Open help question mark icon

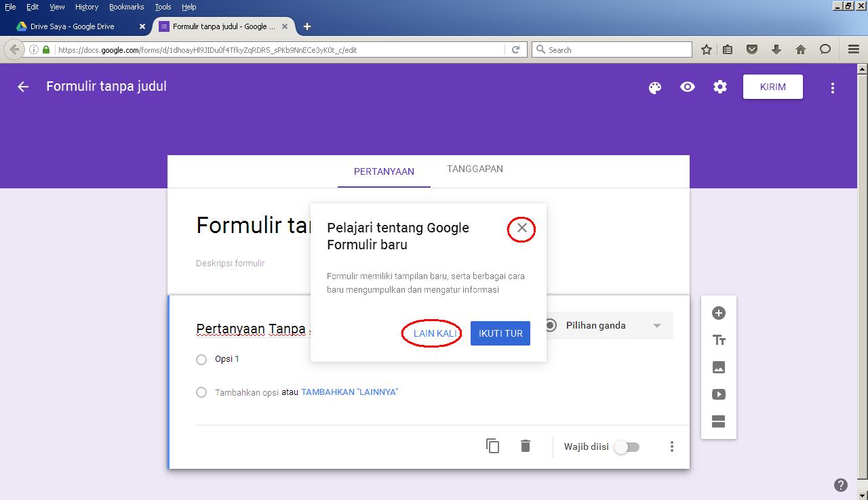pyautogui.click(x=841, y=484)
